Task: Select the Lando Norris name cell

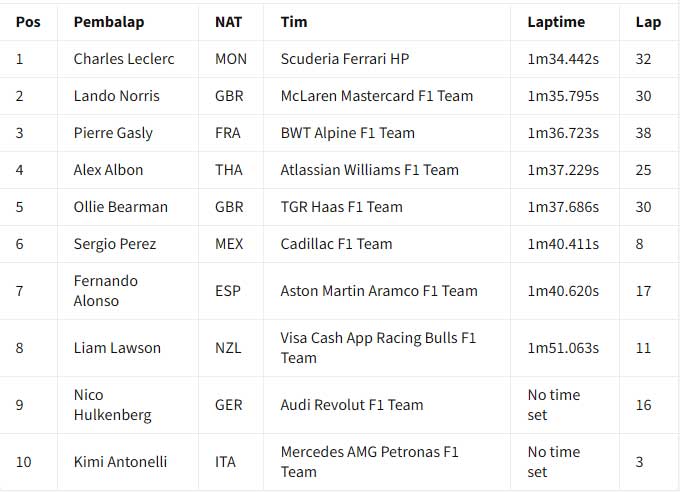Action: (117, 96)
